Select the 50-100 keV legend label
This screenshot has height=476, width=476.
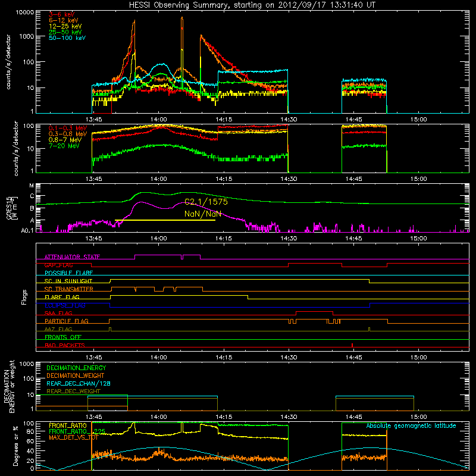pos(67,37)
